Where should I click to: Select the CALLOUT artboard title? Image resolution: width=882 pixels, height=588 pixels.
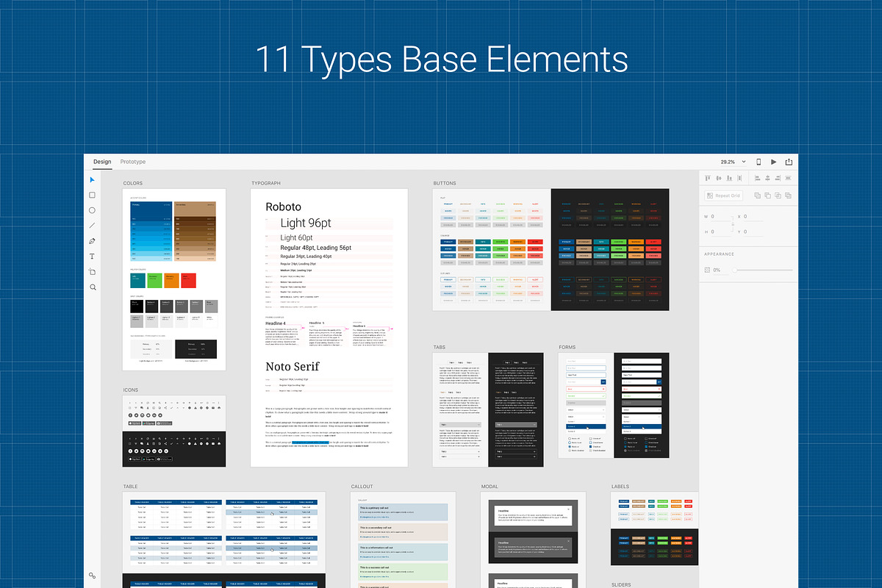coord(362,487)
